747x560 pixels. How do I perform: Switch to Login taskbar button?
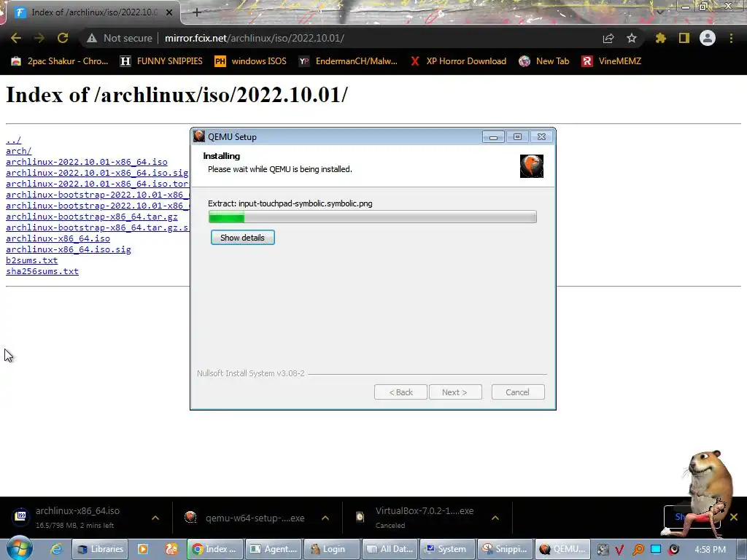tap(332, 549)
